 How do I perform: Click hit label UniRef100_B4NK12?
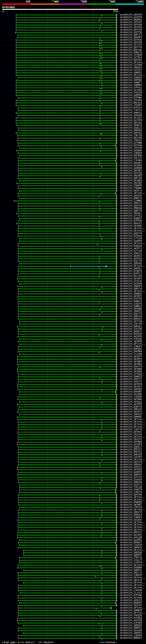(131, 301)
